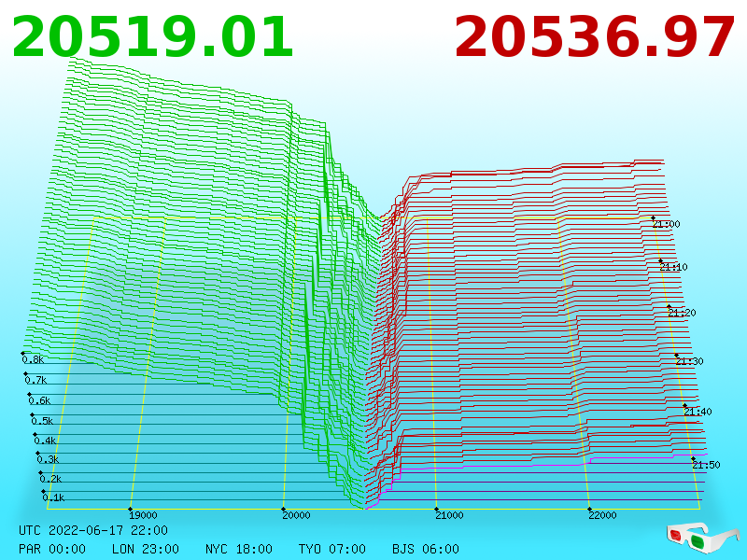Click the 0.6k depth axis label
This screenshot has width=747, height=560.
(x=39, y=400)
